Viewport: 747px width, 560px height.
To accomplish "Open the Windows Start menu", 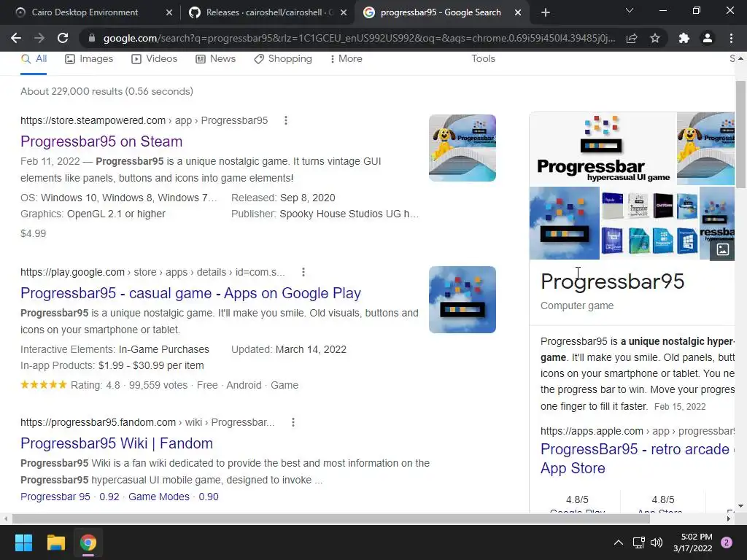I will (x=23, y=542).
